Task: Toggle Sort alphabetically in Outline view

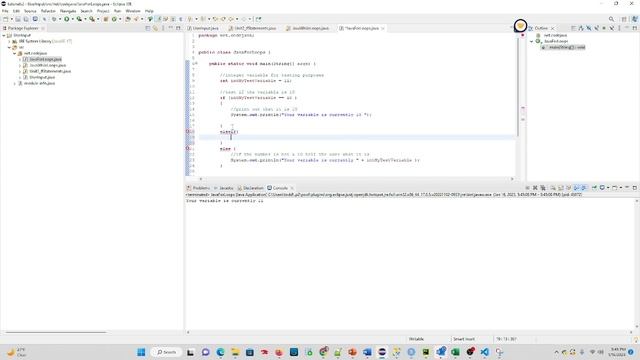Action: [581, 28]
